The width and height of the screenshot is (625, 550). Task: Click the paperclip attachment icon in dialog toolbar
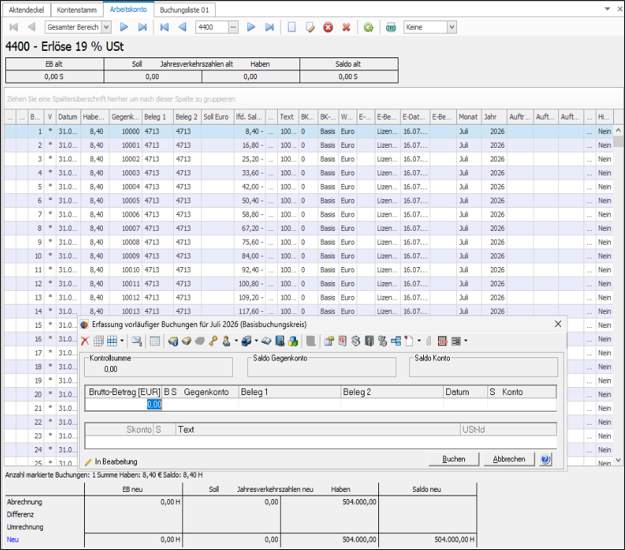[x=428, y=341]
